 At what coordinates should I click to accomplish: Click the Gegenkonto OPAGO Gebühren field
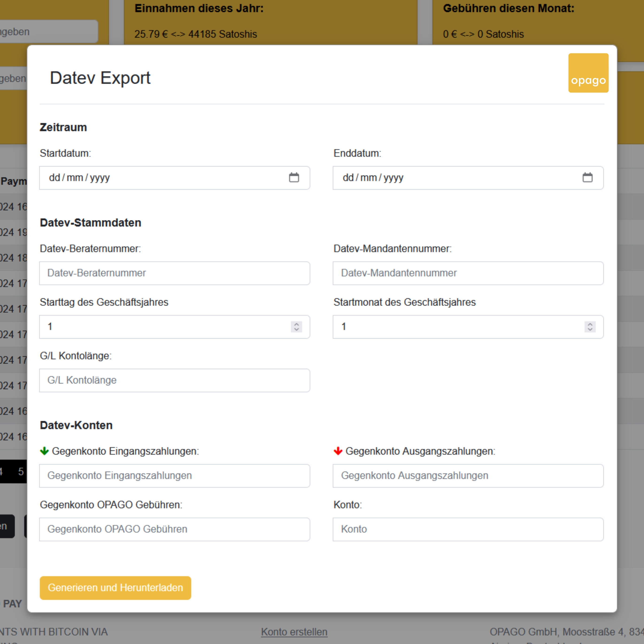[174, 529]
